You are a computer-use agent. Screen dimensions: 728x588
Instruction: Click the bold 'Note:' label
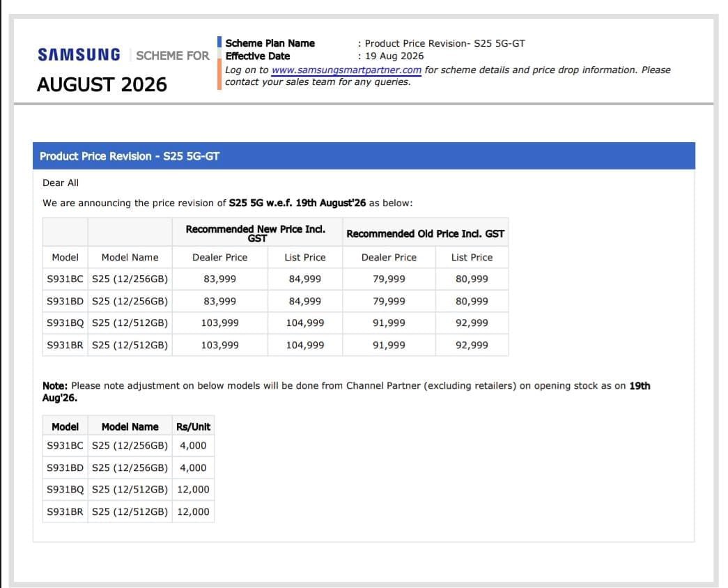tap(55, 386)
